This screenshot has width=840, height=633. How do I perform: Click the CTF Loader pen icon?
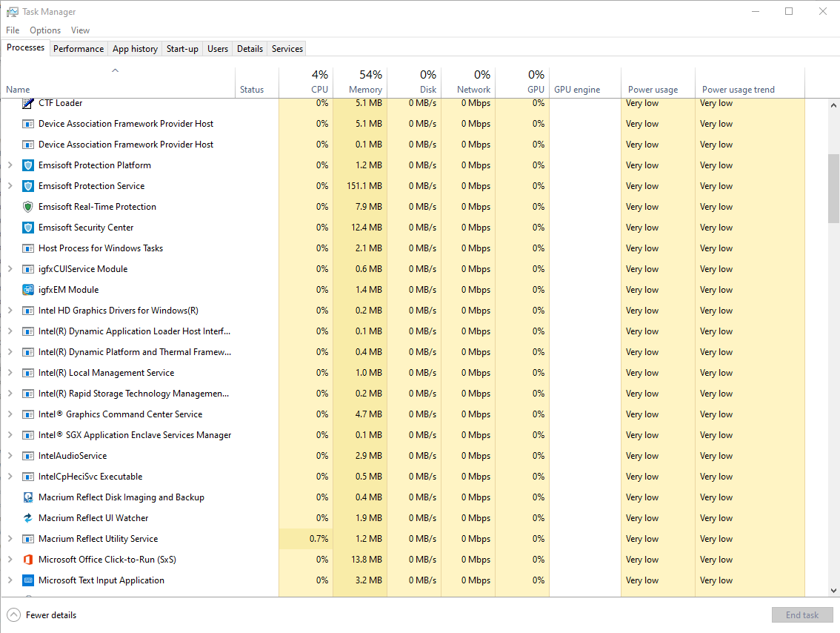coord(28,103)
